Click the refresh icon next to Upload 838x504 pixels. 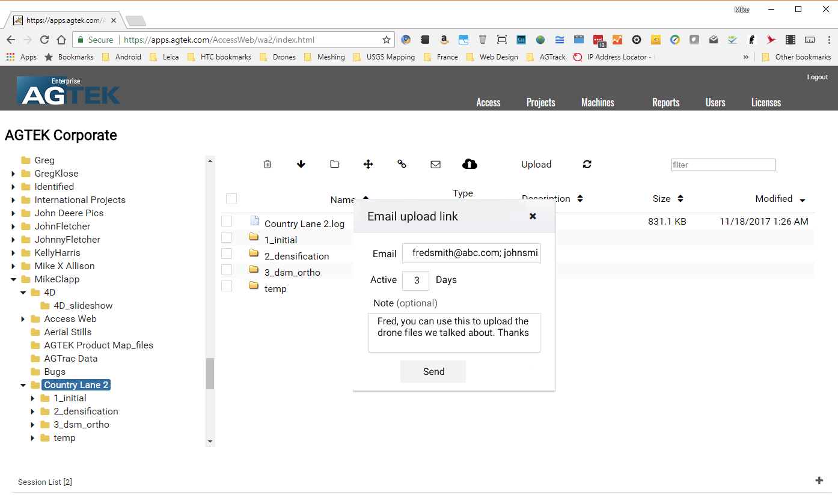coord(587,164)
